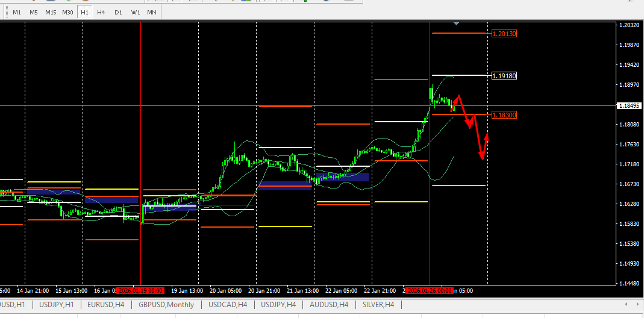Switch chart to M1 timeframe

(x=17, y=12)
